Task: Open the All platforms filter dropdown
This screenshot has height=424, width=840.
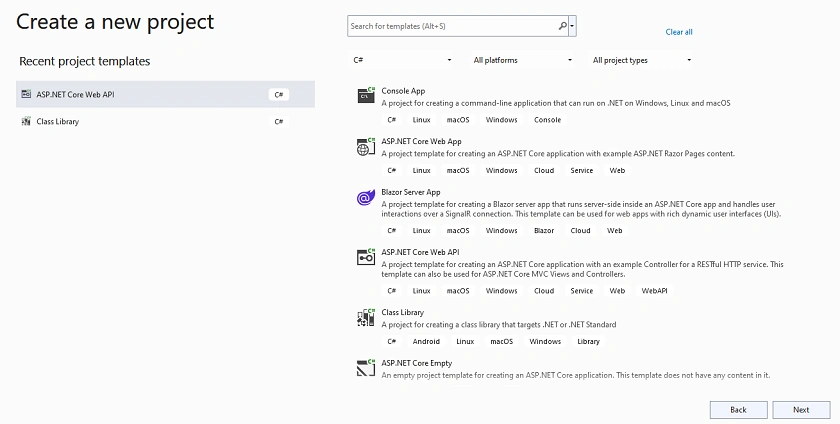Action: (522, 60)
